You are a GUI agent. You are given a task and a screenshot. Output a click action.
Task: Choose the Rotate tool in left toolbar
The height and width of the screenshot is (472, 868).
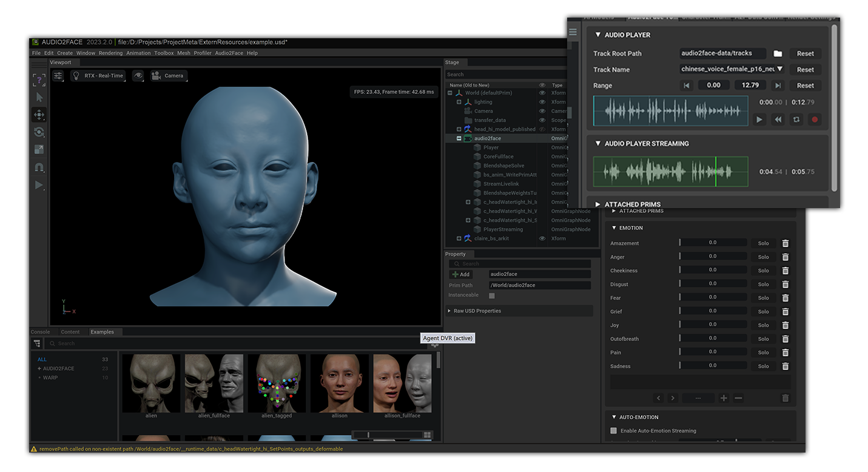[39, 132]
